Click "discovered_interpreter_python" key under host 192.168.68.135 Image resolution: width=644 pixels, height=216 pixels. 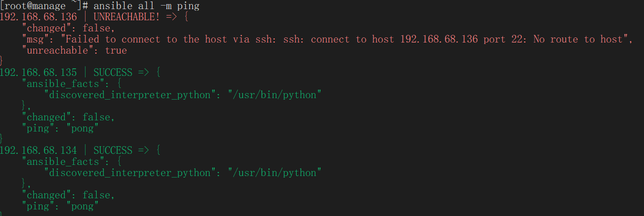click(127, 95)
